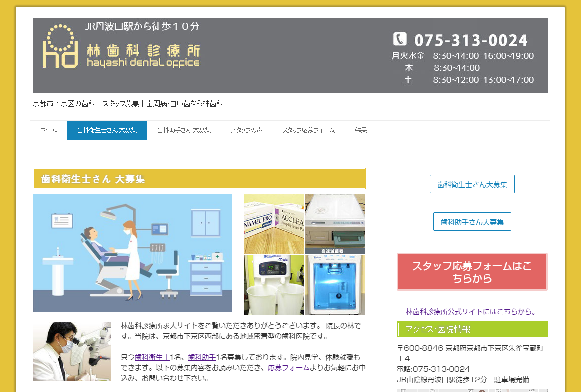This screenshot has width=581, height=392.
Task: Click the 歯科衛生士さん 大募集 yellow heading
Action: click(x=199, y=179)
